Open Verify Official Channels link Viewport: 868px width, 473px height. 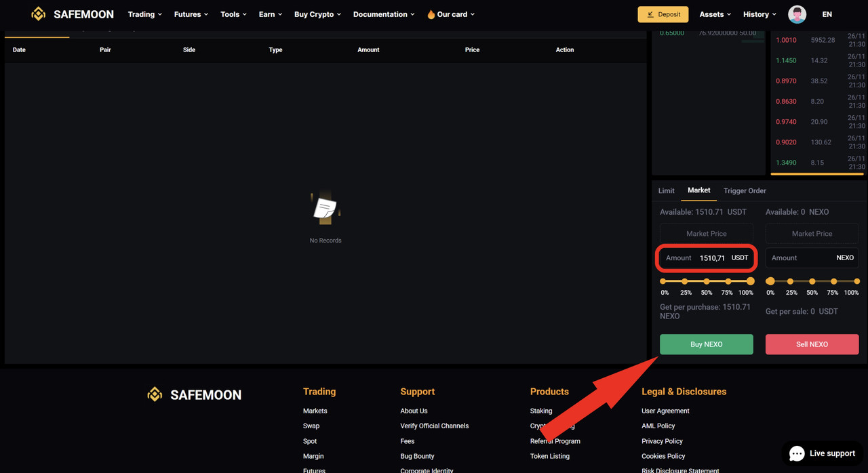point(435,426)
